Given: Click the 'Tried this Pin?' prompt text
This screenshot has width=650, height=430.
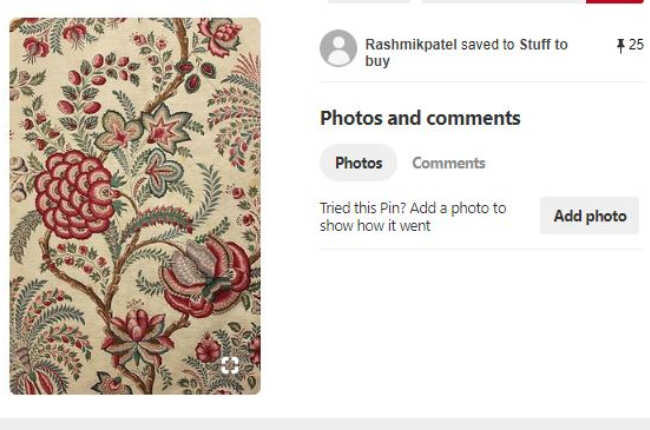Looking at the screenshot, I should tap(413, 216).
